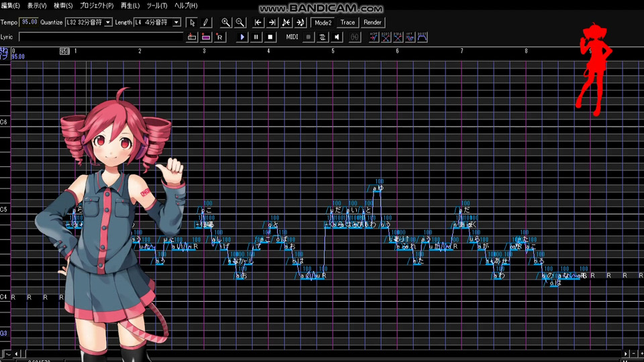Select the highest note ゆ near measure 6
This screenshot has height=362, width=644.
[x=376, y=188]
